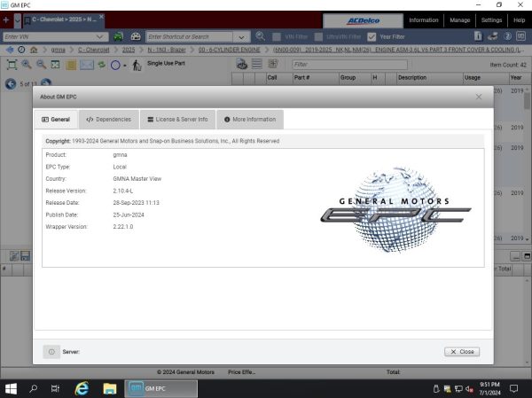Click the parts list Filter field
Screen dimensions: 532x398
coord(349,65)
